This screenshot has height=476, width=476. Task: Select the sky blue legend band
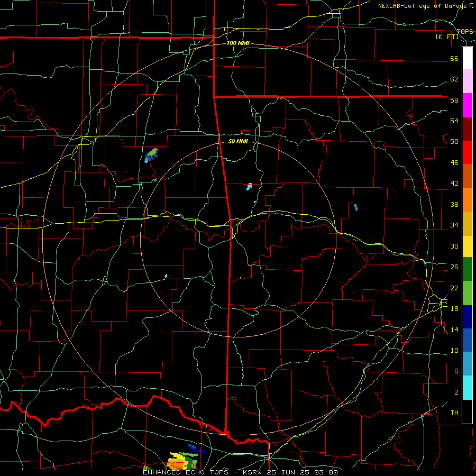pyautogui.click(x=467, y=364)
